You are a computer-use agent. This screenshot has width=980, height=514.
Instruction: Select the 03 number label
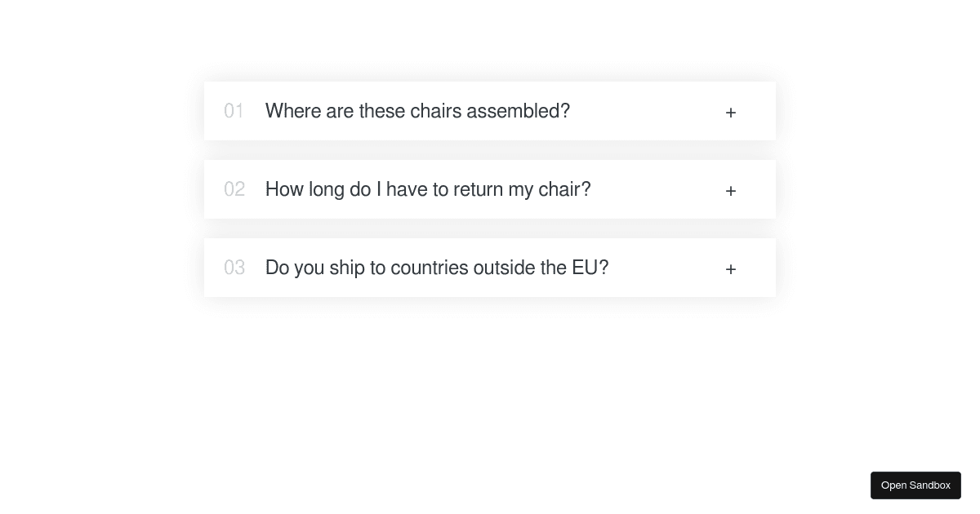tap(234, 268)
